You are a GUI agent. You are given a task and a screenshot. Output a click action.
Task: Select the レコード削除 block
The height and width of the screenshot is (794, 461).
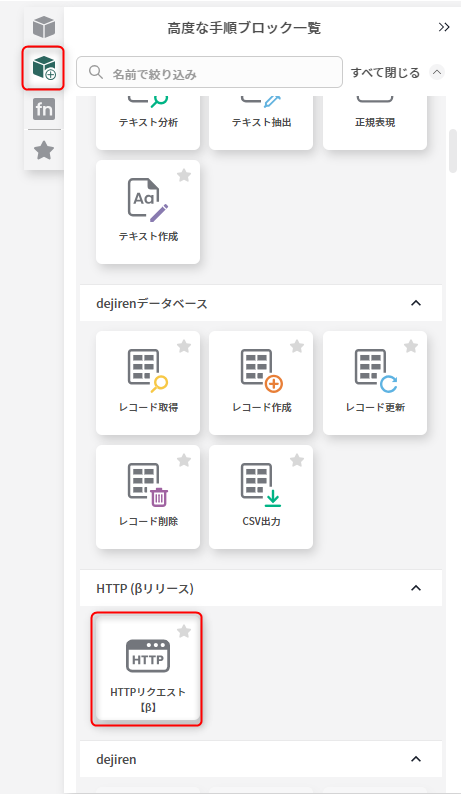pyautogui.click(x=148, y=497)
